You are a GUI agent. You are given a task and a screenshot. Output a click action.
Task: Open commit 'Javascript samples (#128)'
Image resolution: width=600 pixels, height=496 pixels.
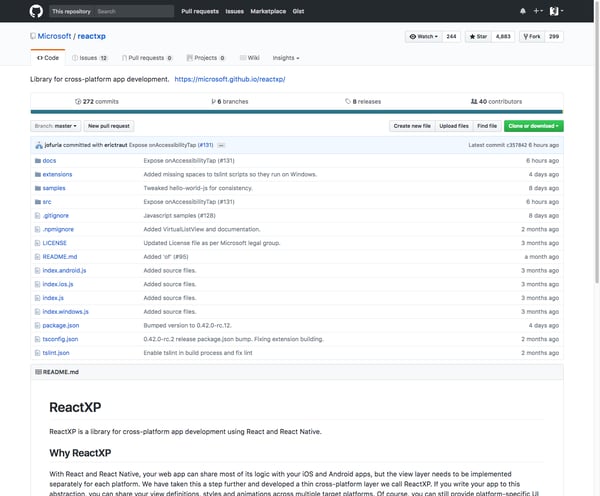pos(179,216)
